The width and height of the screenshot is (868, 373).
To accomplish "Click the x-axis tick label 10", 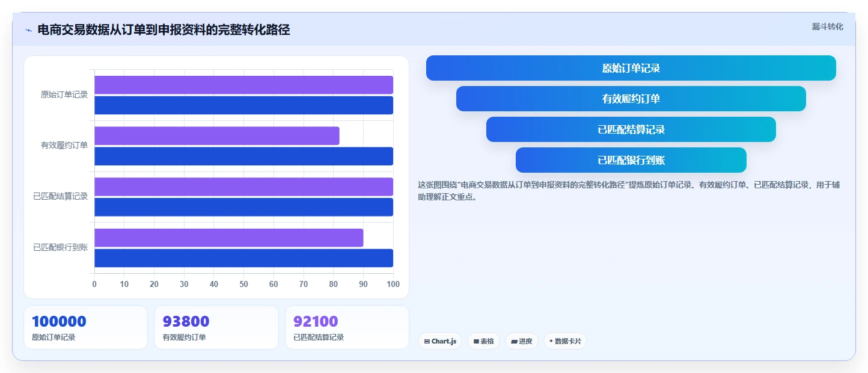I will click(124, 285).
